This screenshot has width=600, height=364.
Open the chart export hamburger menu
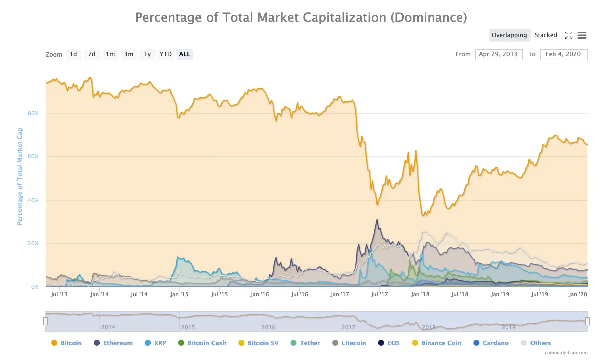(582, 35)
